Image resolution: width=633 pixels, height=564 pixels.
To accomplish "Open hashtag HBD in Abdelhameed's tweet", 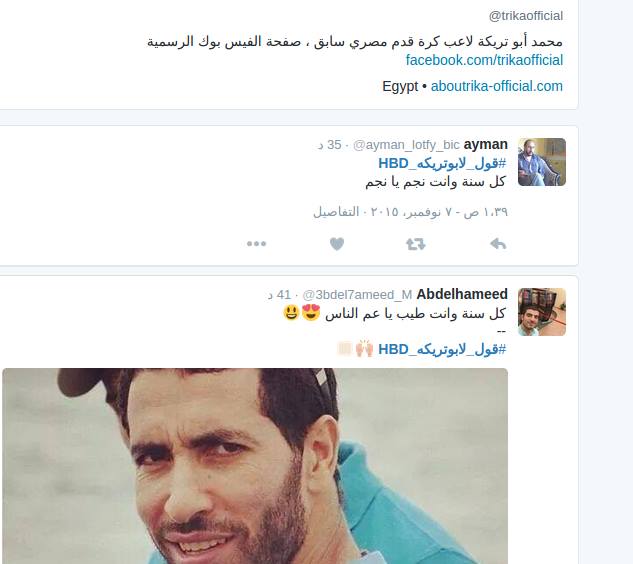I will pos(442,349).
